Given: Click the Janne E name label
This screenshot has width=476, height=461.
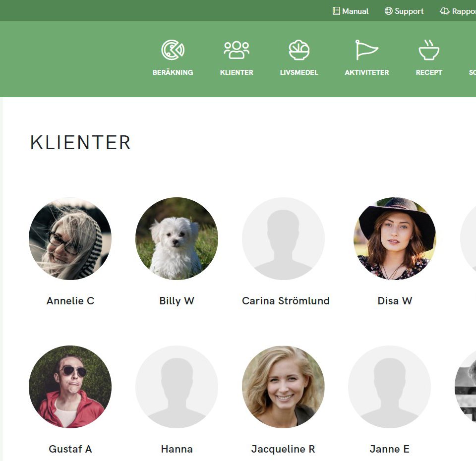Looking at the screenshot, I should [390, 449].
